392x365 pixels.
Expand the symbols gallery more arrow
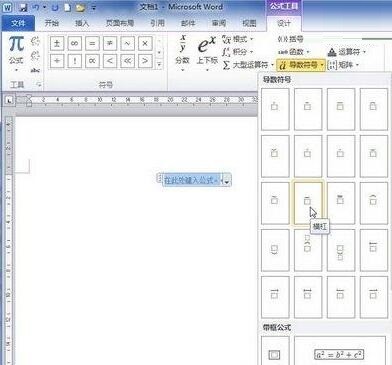click(159, 64)
